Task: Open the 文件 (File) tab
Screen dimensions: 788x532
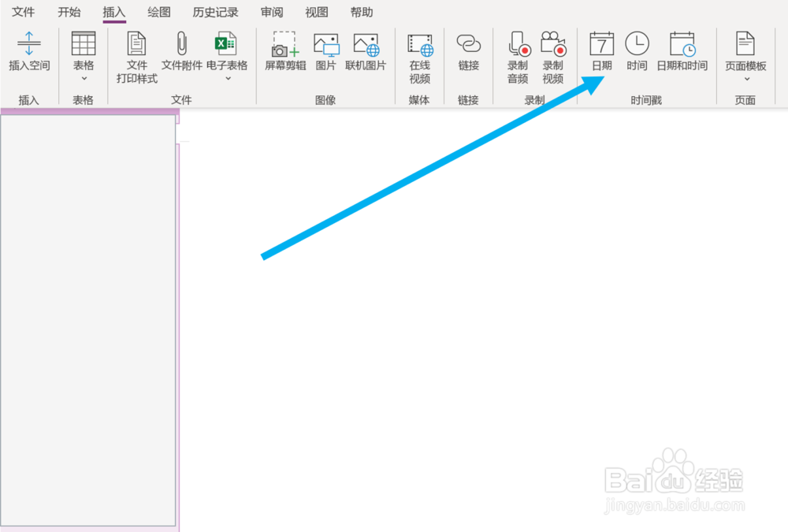Action: tap(23, 12)
